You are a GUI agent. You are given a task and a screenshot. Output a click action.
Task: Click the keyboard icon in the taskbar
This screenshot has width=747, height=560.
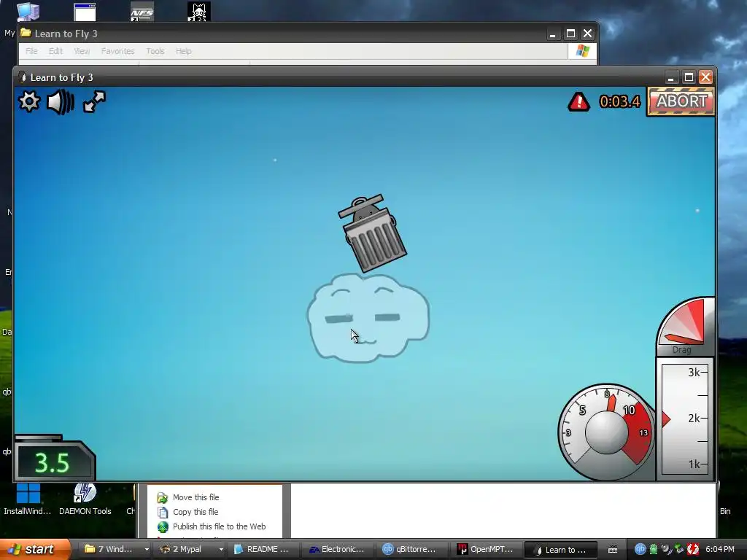(612, 550)
